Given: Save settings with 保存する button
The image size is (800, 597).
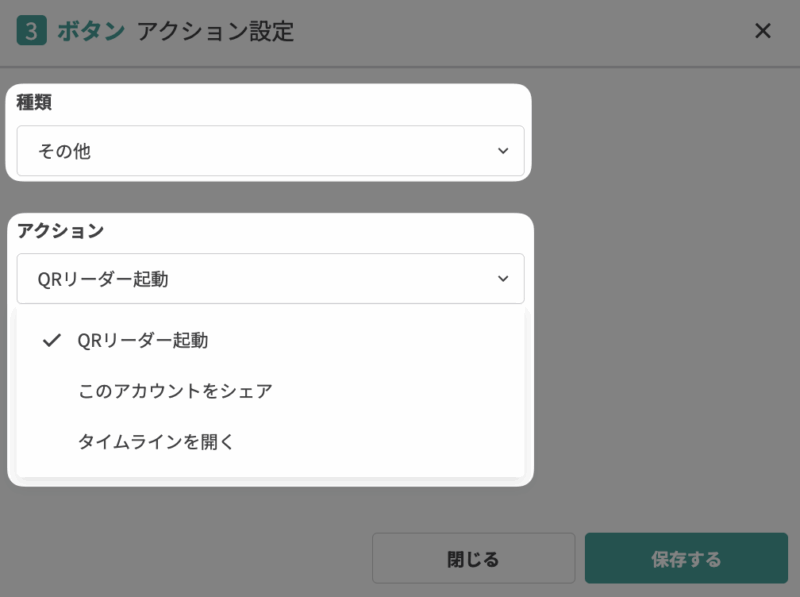Looking at the screenshot, I should coord(686,558).
